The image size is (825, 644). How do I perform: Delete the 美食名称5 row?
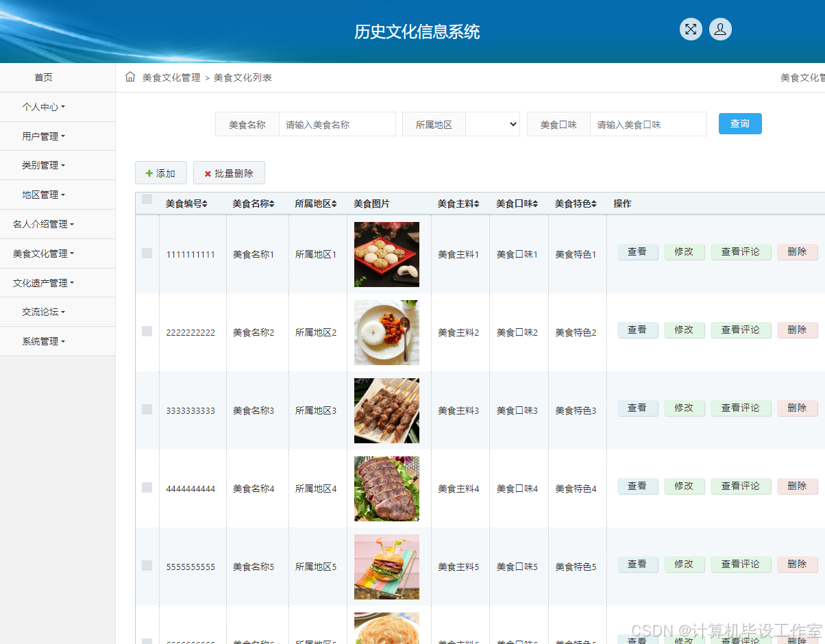tap(798, 565)
